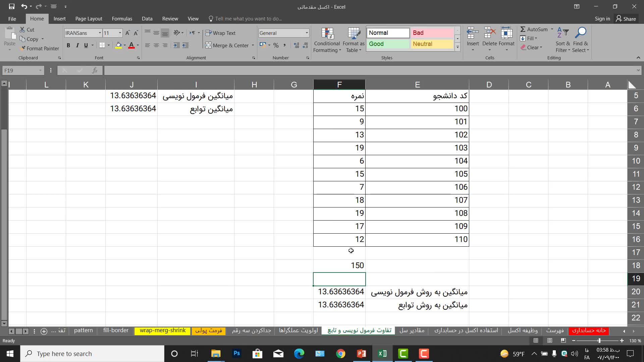Click the Insert Function fx icon

point(95,70)
